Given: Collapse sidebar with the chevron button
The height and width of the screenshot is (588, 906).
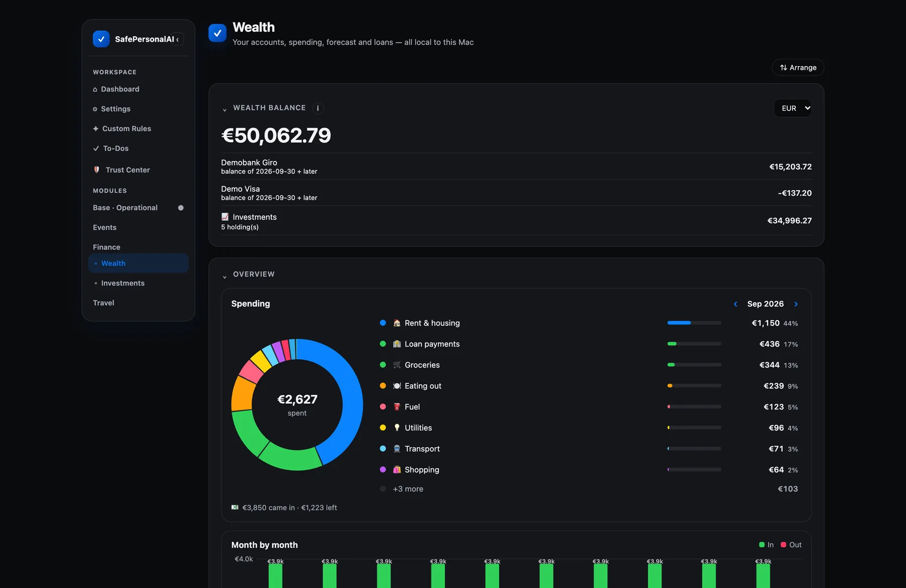Looking at the screenshot, I should (177, 39).
